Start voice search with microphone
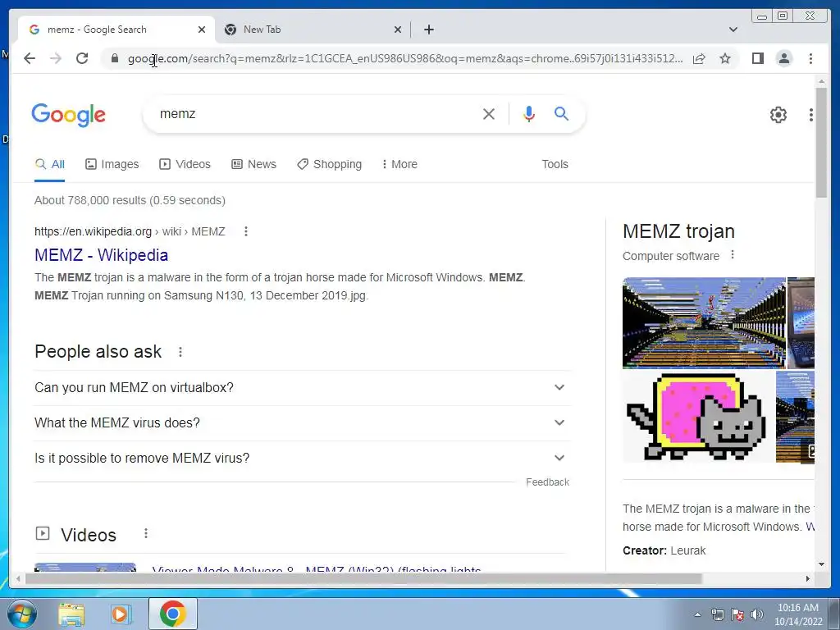The image size is (840, 630). click(529, 113)
